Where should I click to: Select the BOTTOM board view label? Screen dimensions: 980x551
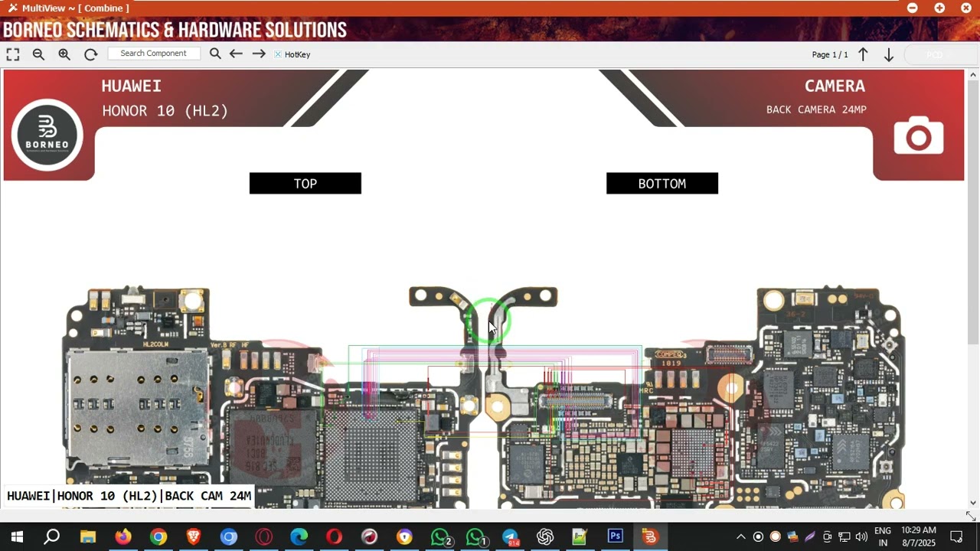point(662,184)
